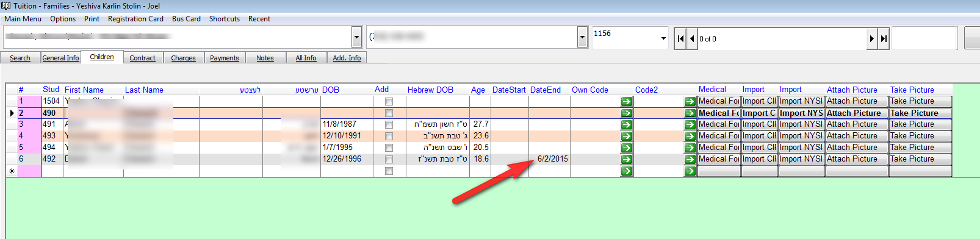Open the Main Menu
Image resolution: width=980 pixels, height=239 pixels.
click(x=23, y=19)
